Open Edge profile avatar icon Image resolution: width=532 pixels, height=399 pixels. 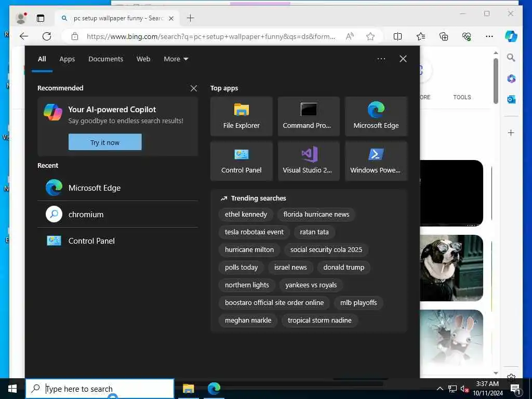click(x=21, y=18)
